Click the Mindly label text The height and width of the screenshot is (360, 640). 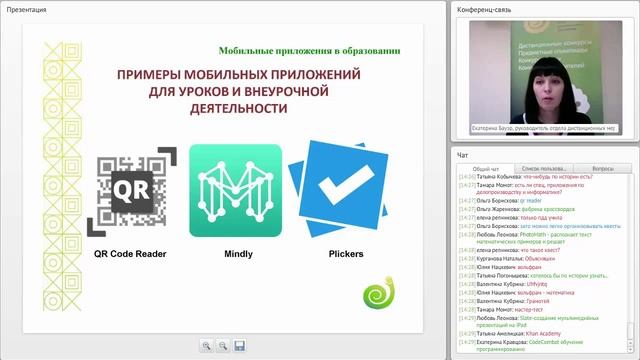[238, 254]
